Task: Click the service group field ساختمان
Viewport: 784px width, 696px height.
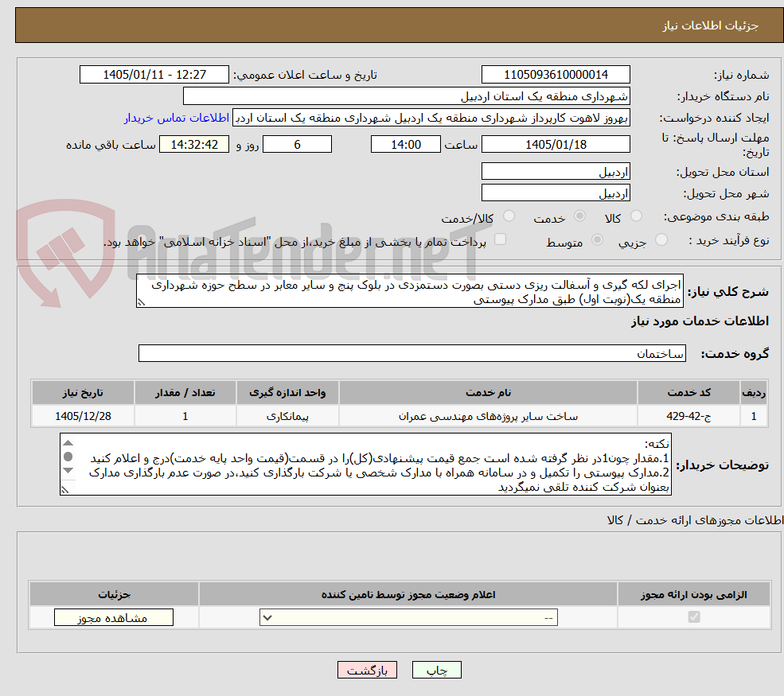Action: pos(412,353)
